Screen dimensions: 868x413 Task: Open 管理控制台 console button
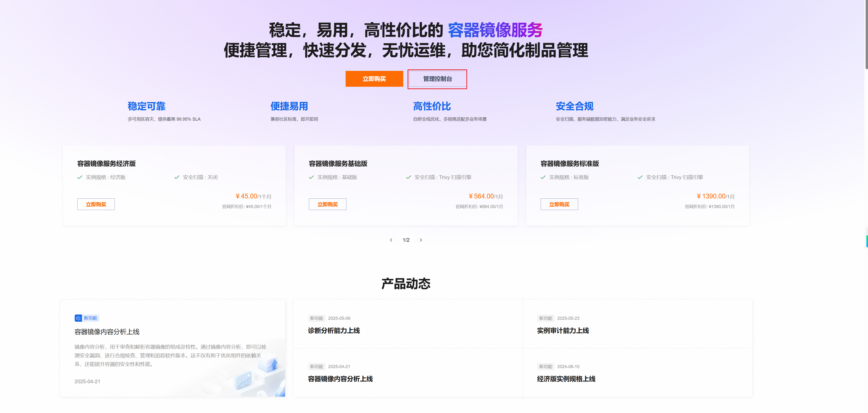point(437,79)
